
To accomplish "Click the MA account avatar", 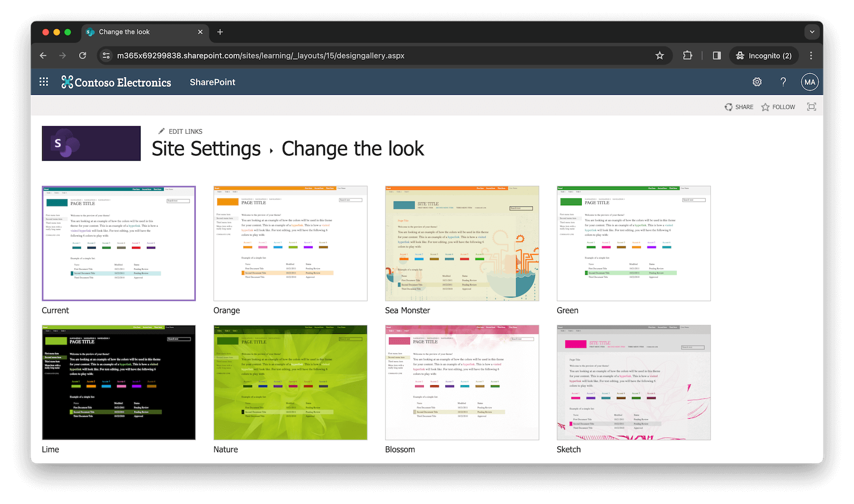I will [809, 82].
